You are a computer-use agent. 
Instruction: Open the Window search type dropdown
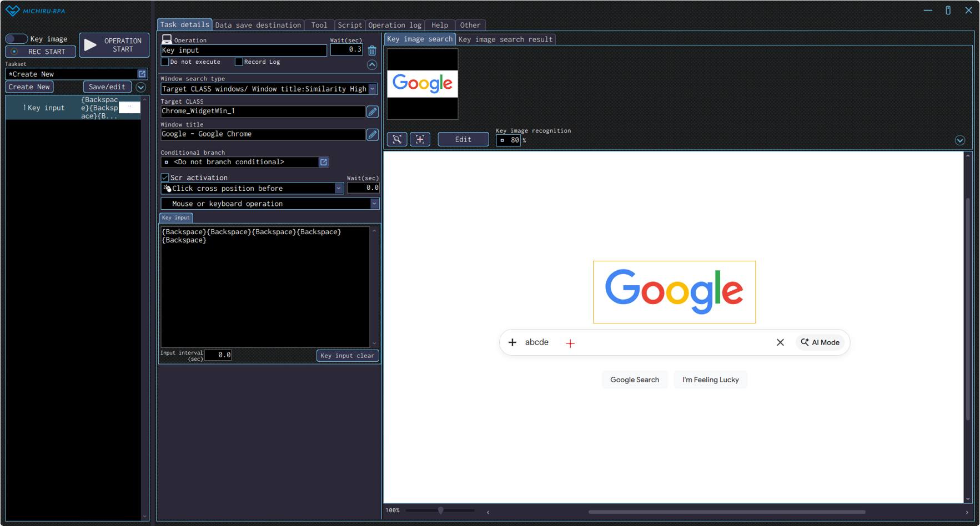[373, 89]
